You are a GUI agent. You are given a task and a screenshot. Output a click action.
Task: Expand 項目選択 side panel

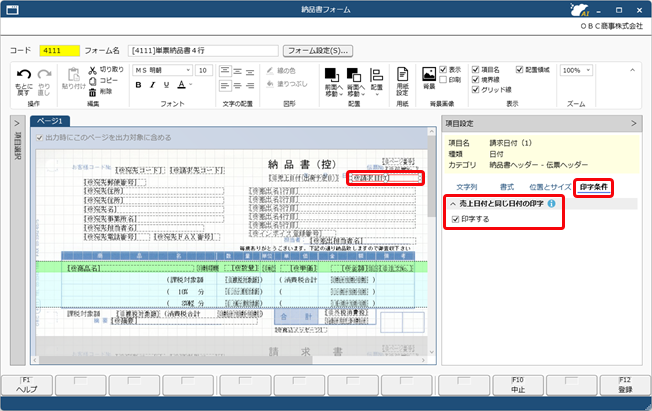(17, 124)
